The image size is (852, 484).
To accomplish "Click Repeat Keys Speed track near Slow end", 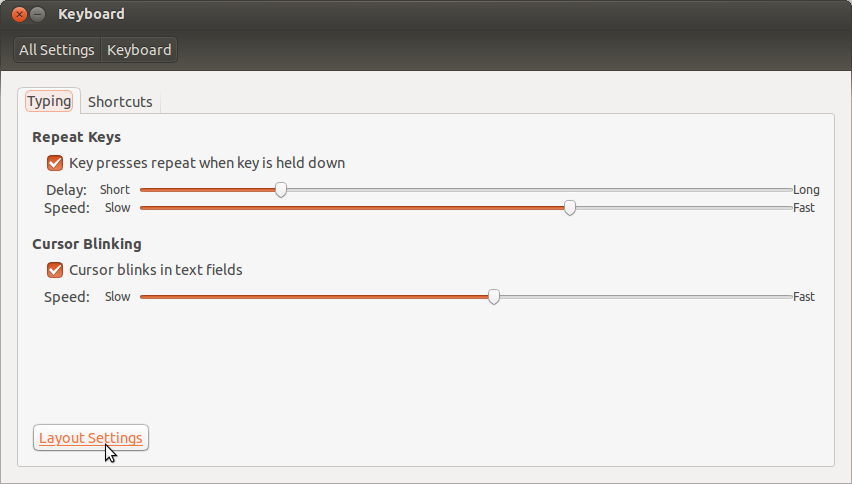I will click(155, 208).
